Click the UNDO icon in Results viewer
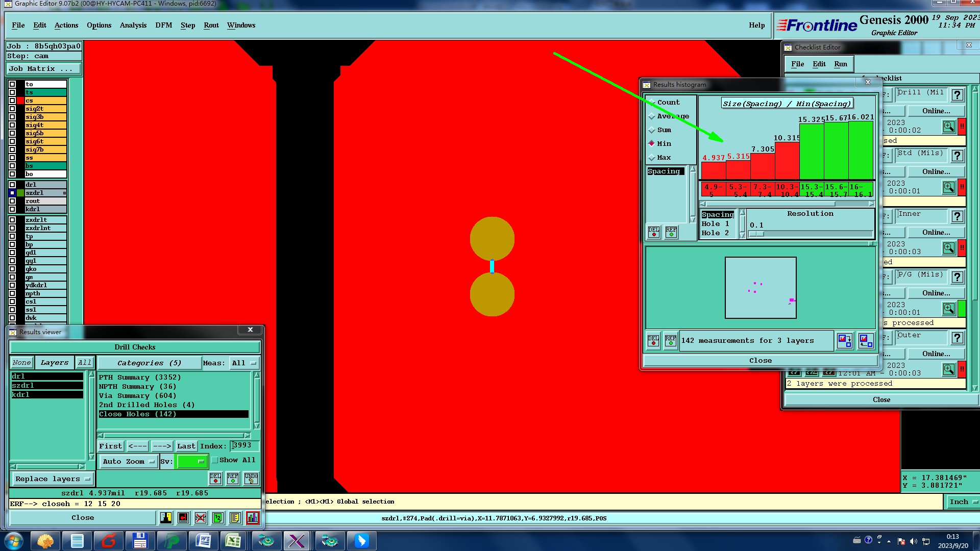This screenshot has height=551, width=980. [251, 478]
